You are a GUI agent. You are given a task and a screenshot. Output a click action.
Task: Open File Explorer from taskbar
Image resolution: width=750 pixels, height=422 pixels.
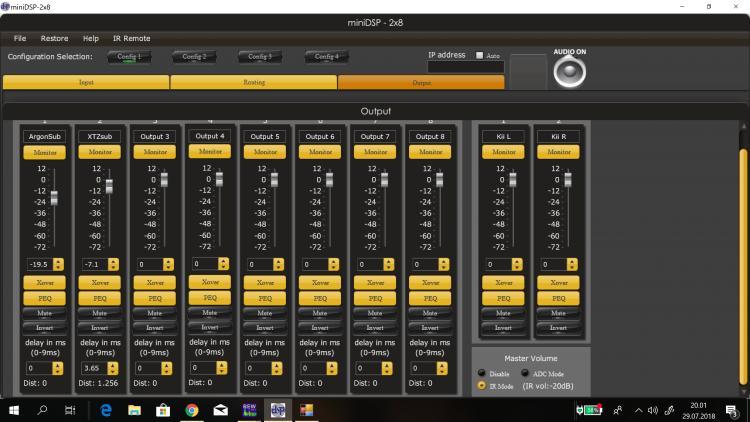(134, 410)
